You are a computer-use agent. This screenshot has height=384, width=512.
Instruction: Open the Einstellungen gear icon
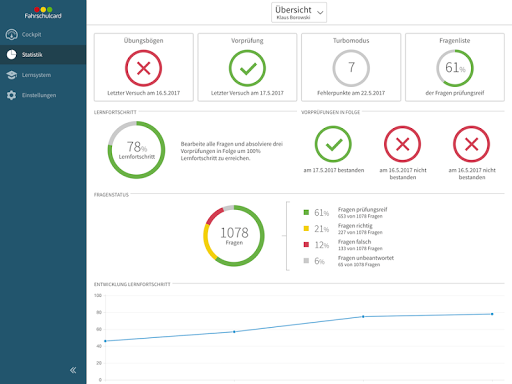pyautogui.click(x=12, y=95)
